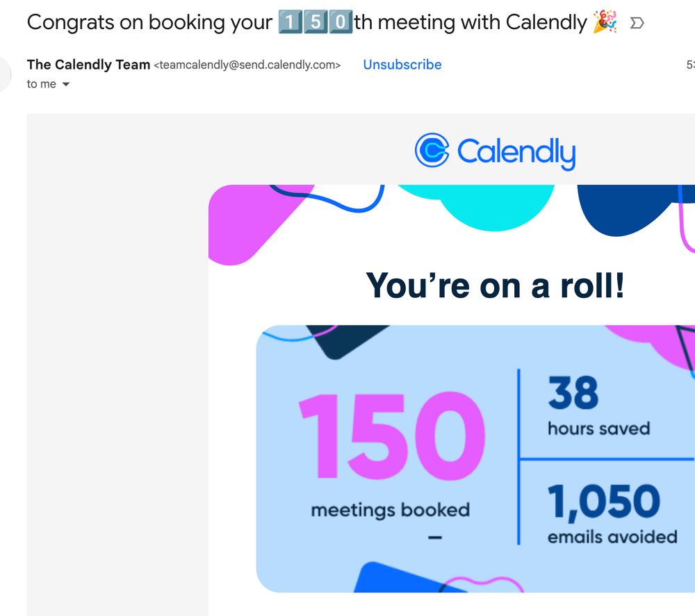Viewport: 695px width, 616px height.
Task: Click the email subject line text
Action: [x=322, y=22]
